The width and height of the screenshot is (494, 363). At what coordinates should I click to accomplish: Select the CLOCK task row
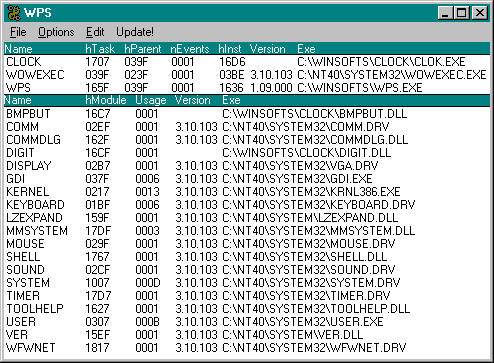[247, 62]
